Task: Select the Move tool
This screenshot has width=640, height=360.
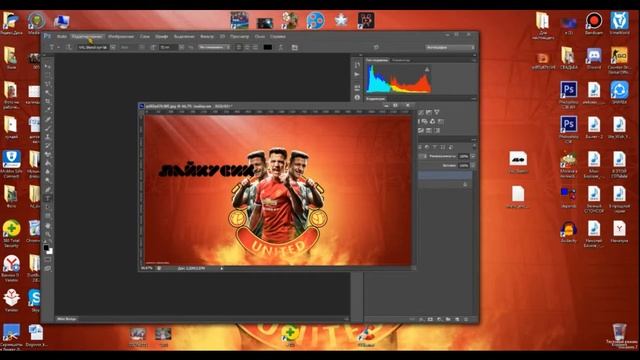Action: 48,66
